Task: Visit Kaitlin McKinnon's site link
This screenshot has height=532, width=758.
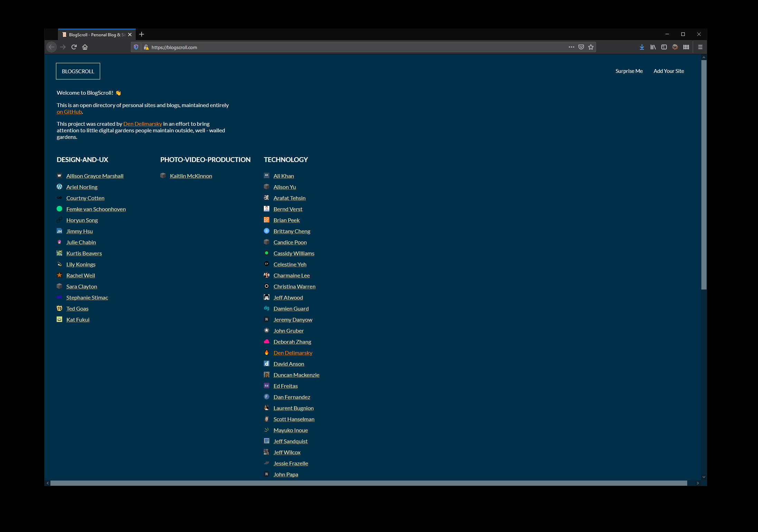Action: click(x=191, y=176)
